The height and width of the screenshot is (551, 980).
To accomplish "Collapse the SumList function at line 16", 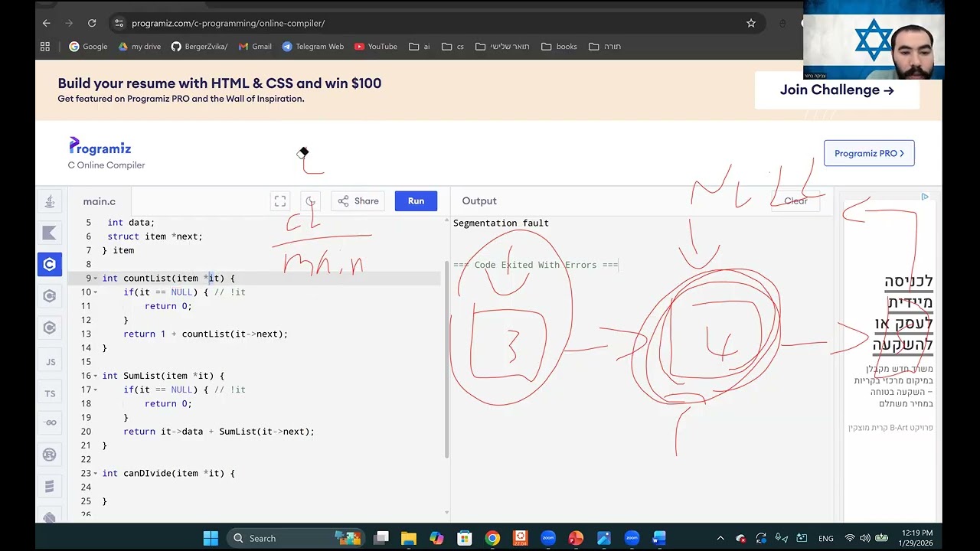I will (x=96, y=376).
